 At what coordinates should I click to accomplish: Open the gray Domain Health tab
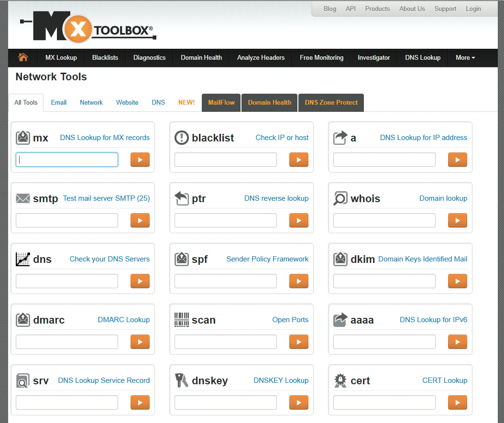coord(269,103)
